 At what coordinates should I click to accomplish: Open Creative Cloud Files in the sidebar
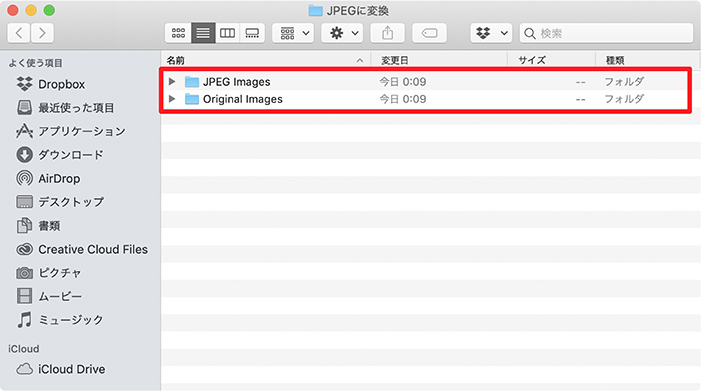(81, 249)
